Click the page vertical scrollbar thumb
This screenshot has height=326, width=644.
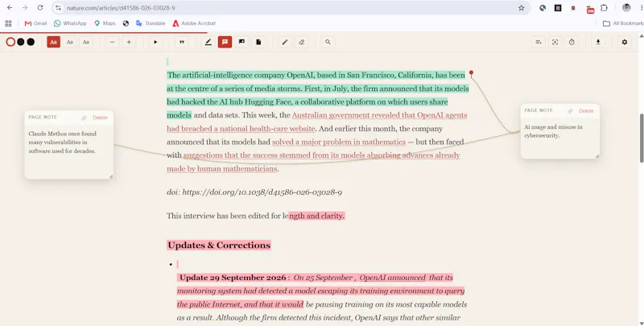pyautogui.click(x=642, y=138)
